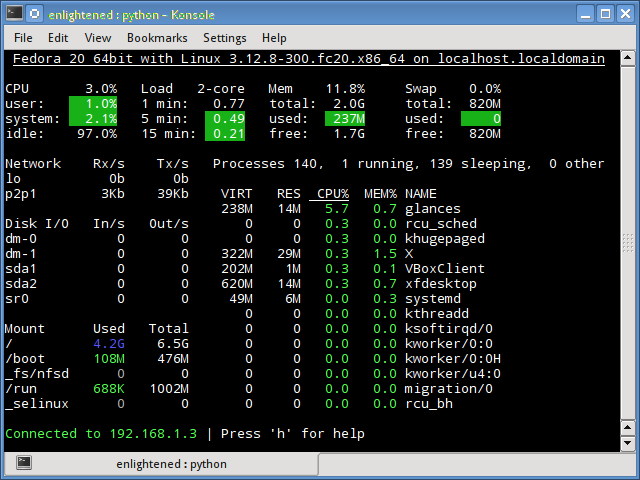640x480 pixels.
Task: Click the scrollbar up arrow at top
Action: (627, 58)
